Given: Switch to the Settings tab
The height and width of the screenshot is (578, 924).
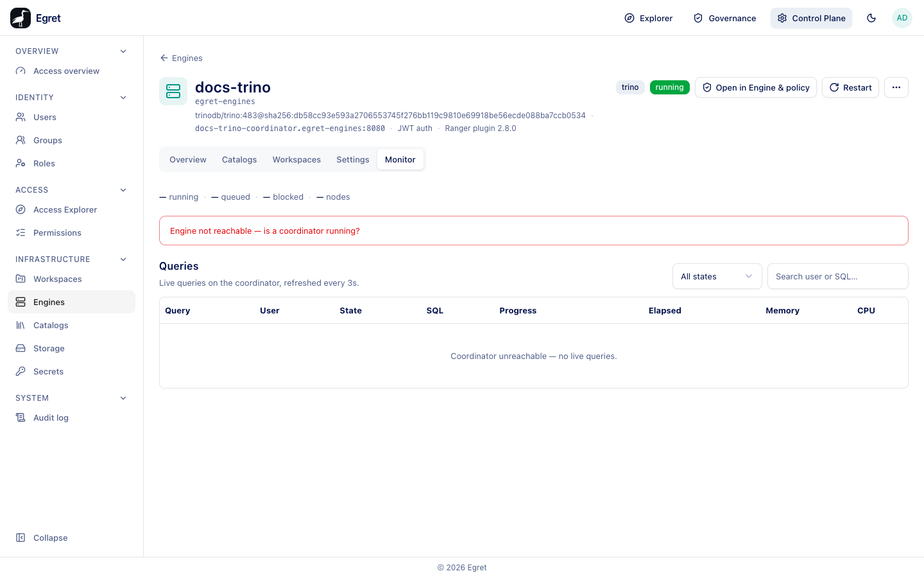Looking at the screenshot, I should (x=353, y=159).
